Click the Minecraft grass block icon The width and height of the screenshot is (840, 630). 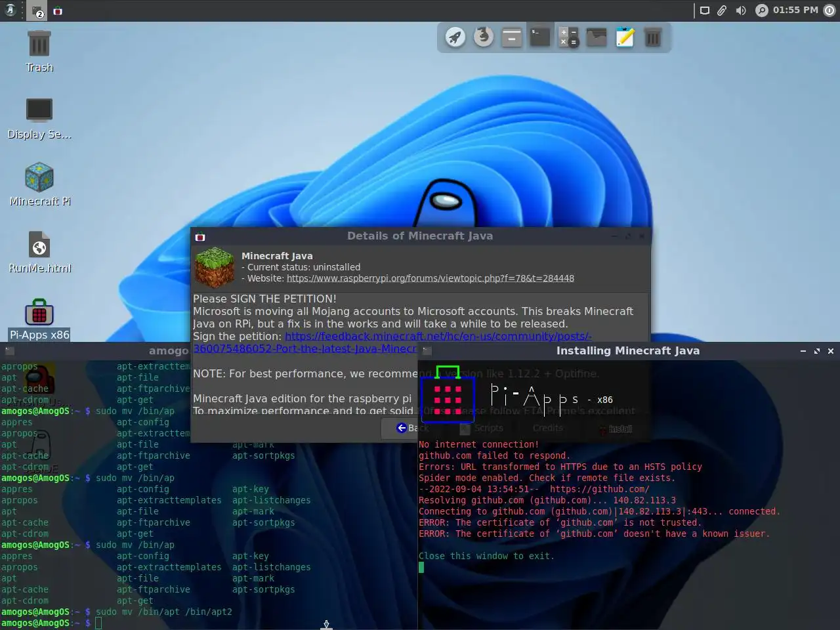[x=215, y=267]
